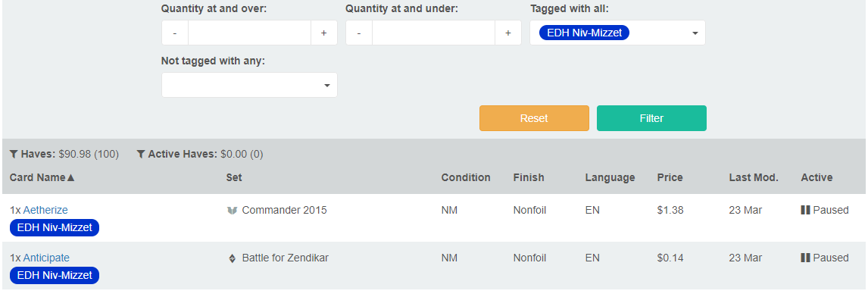Click the filter funnel icon beside Haves
The width and height of the screenshot is (868, 294).
tap(14, 154)
